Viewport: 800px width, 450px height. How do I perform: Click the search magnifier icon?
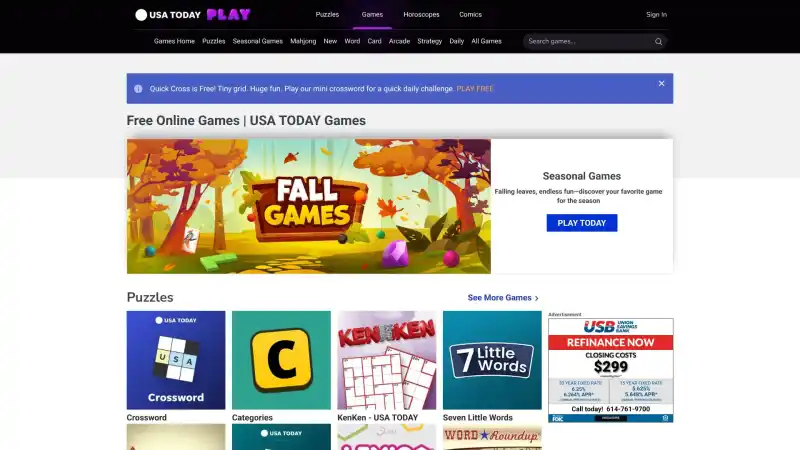point(658,42)
